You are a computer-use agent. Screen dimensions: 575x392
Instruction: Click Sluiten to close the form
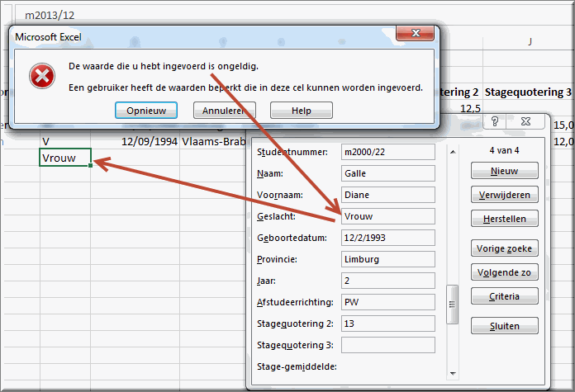tap(504, 326)
